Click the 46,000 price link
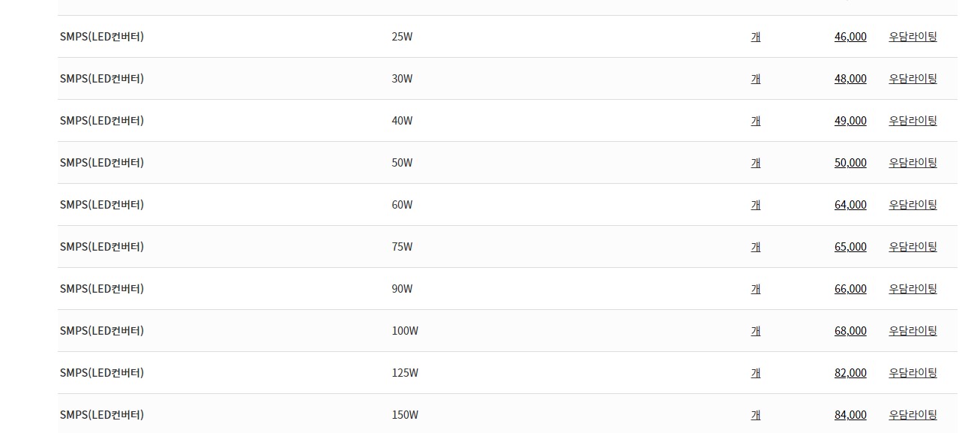Screen dimensions: 980x433 pos(850,37)
